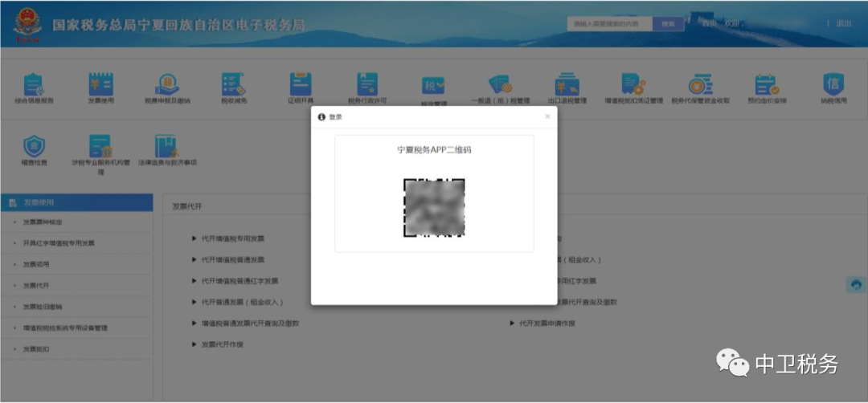Viewport: 868px width, 403px height.
Task: Close the 登录 dialog
Action: (547, 116)
